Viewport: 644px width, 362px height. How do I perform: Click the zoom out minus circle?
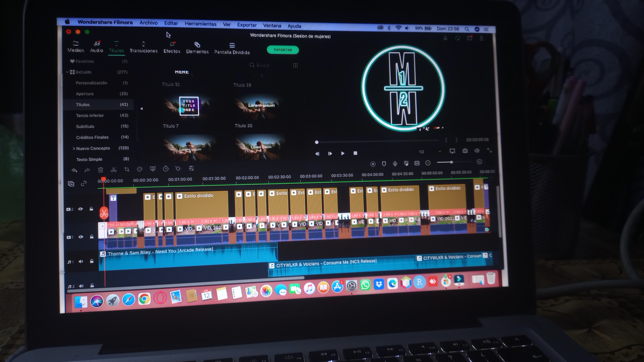coord(428,163)
